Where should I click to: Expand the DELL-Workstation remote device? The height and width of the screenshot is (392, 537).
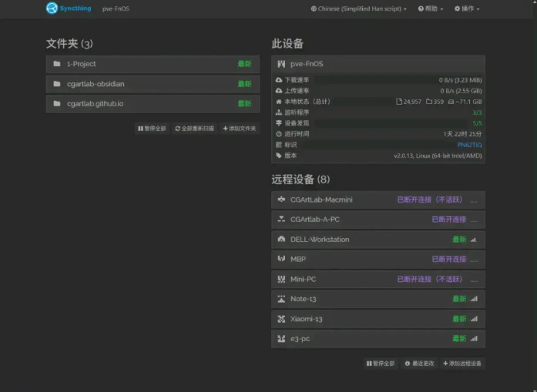[x=378, y=240]
